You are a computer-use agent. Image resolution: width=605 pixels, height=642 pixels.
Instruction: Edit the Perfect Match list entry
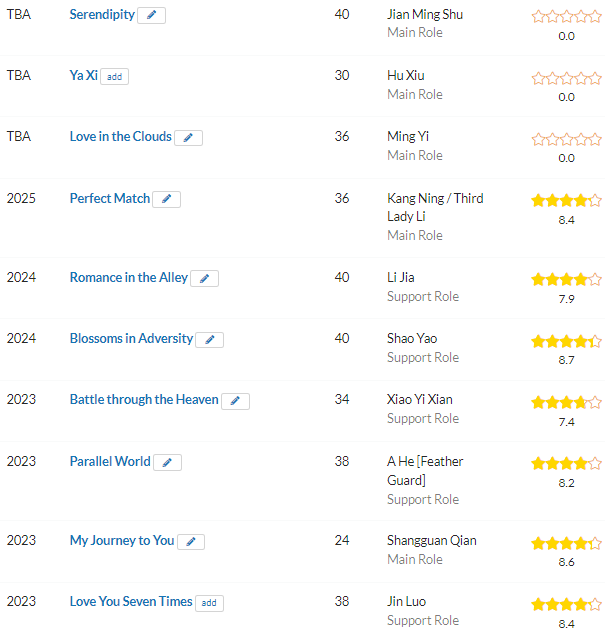pos(167,199)
